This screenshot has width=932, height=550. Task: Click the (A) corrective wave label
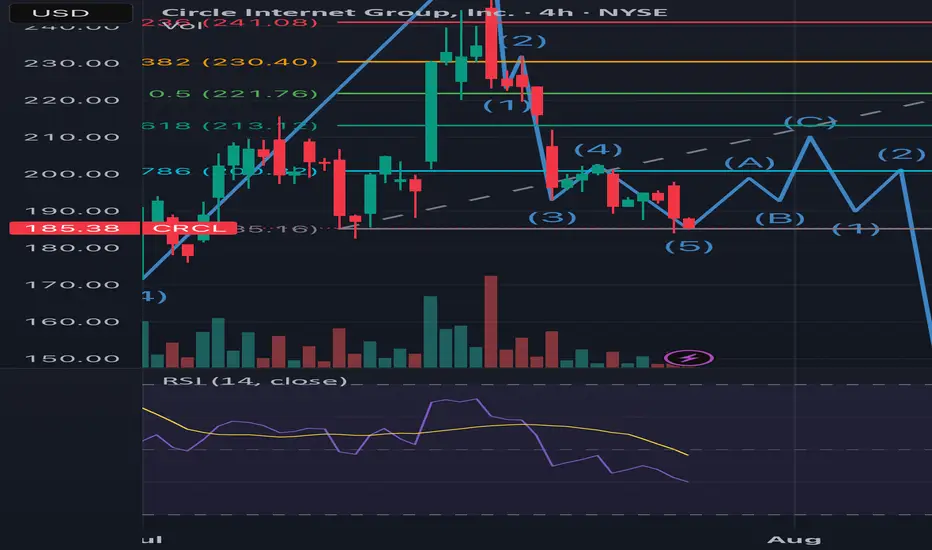coord(750,163)
